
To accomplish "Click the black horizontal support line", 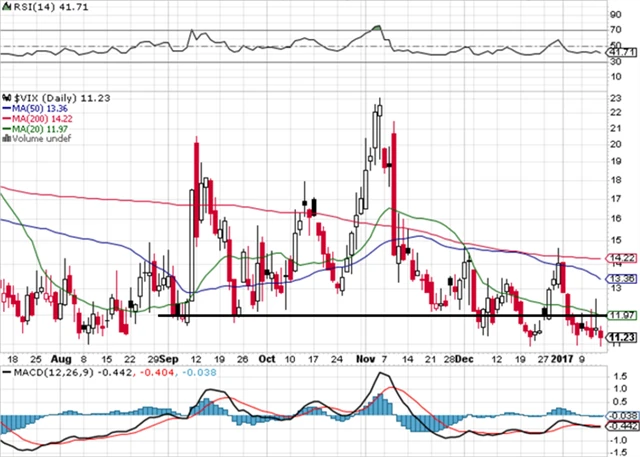I will point(380,316).
